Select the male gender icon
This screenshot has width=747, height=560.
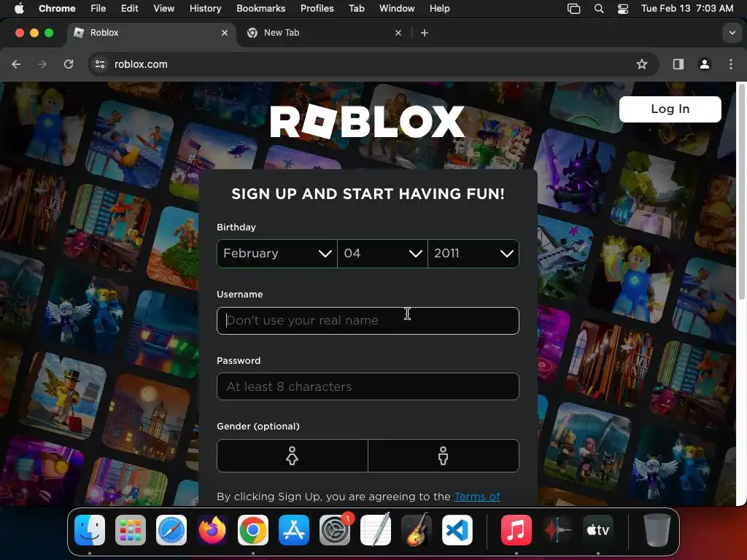click(x=443, y=456)
